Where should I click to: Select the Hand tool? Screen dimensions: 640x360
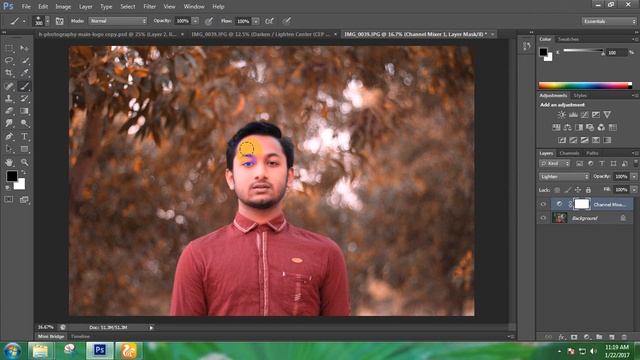click(x=9, y=162)
